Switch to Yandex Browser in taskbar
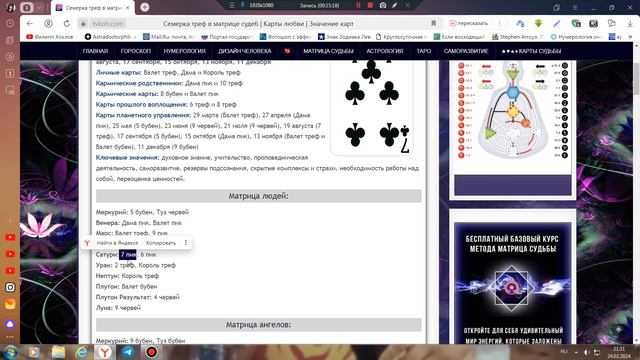The width and height of the screenshot is (640, 360). tap(105, 352)
